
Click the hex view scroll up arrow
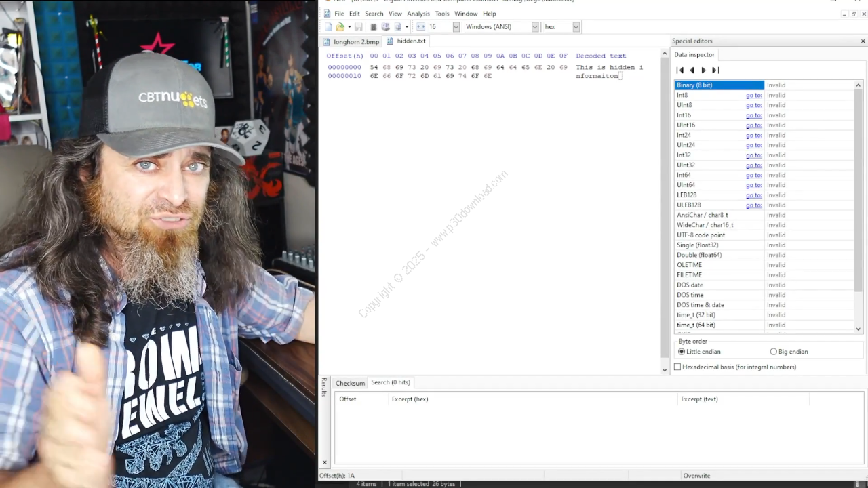[665, 53]
